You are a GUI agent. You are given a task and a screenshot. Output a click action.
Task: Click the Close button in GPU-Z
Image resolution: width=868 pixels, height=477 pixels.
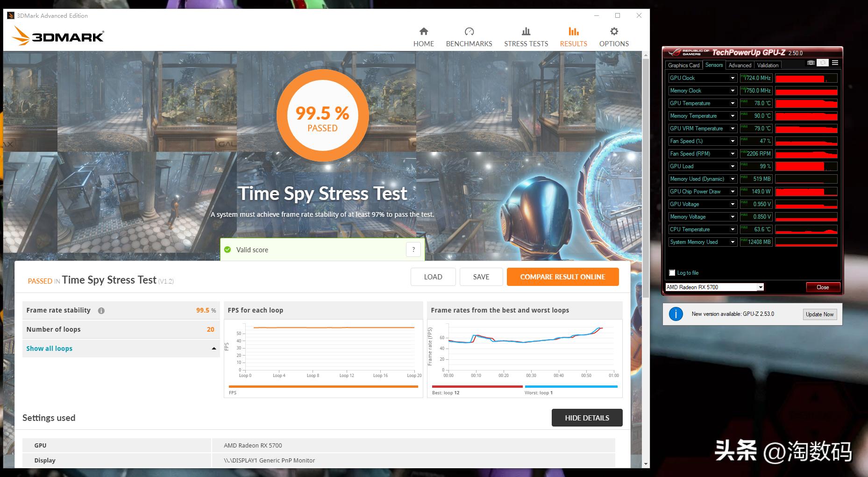pos(823,287)
